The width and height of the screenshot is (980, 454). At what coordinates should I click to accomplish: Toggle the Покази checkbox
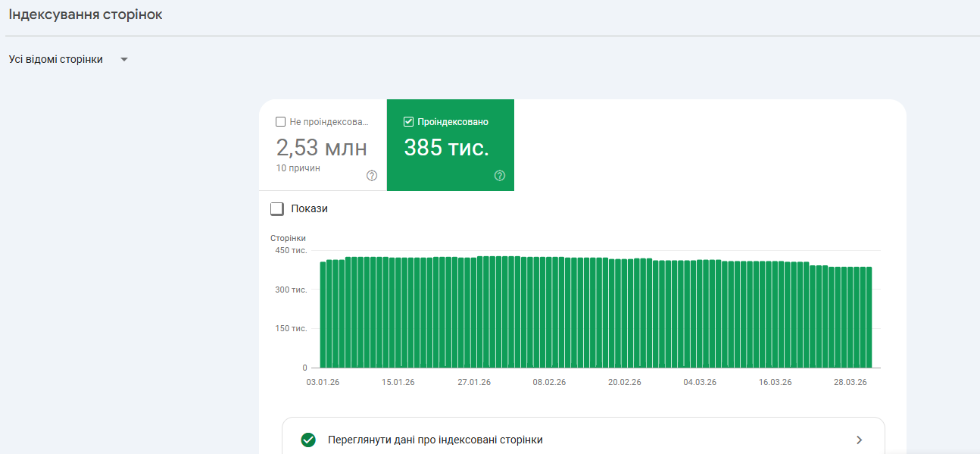(277, 208)
